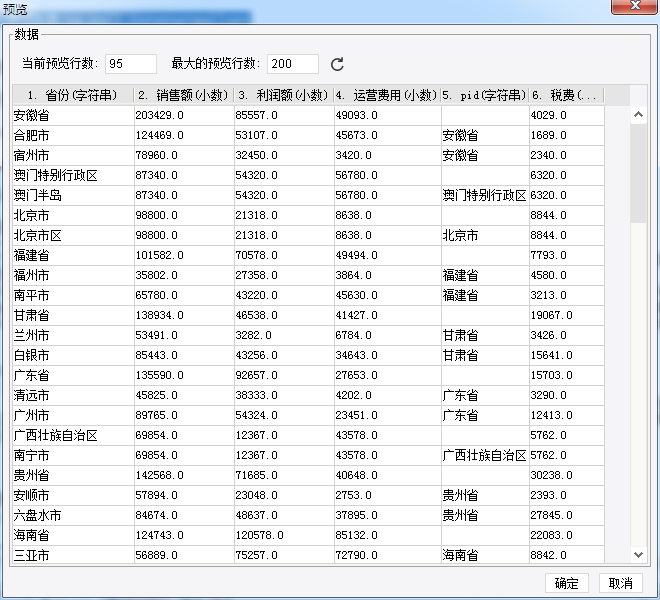Click the scrollbar down arrow
The image size is (660, 600).
pyautogui.click(x=638, y=555)
